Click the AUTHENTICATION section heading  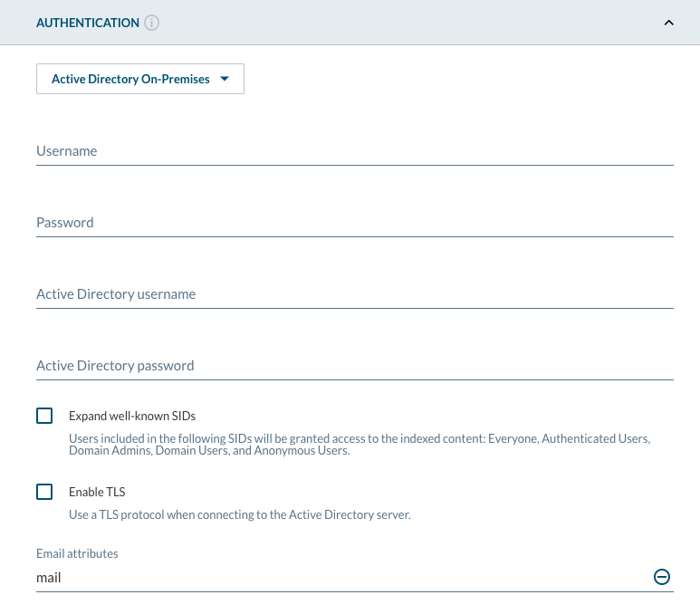point(88,23)
